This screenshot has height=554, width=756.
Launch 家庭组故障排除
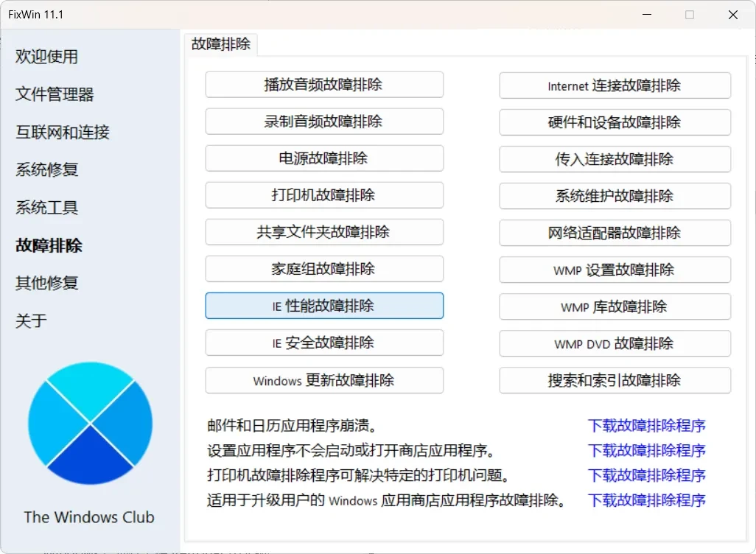[324, 269]
